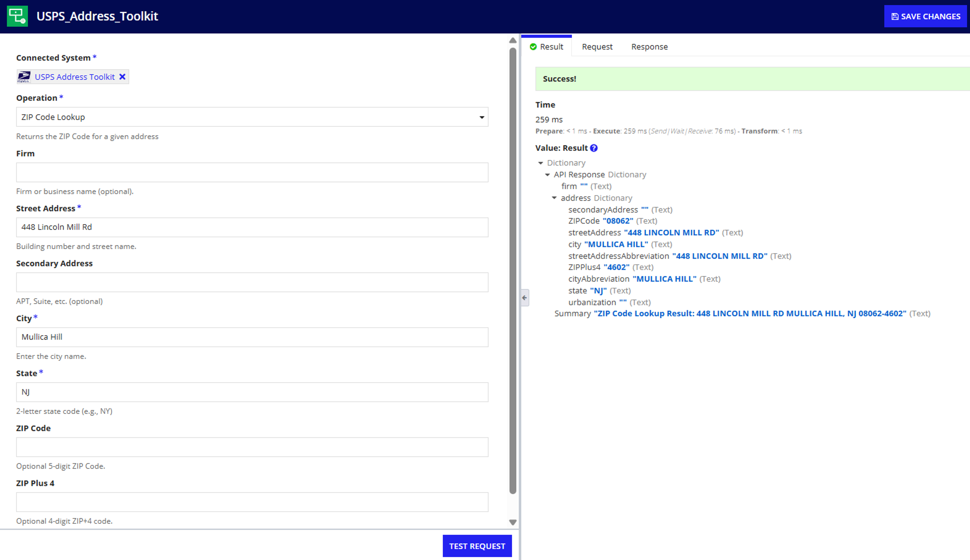Click the form pane vertical scrollbar
This screenshot has height=560, width=970.
pyautogui.click(x=513, y=271)
